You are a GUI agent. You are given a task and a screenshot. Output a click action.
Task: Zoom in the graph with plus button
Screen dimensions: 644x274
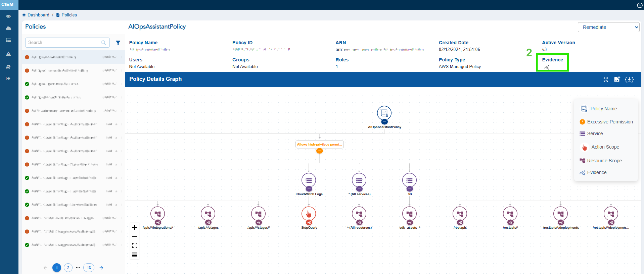[135, 227]
